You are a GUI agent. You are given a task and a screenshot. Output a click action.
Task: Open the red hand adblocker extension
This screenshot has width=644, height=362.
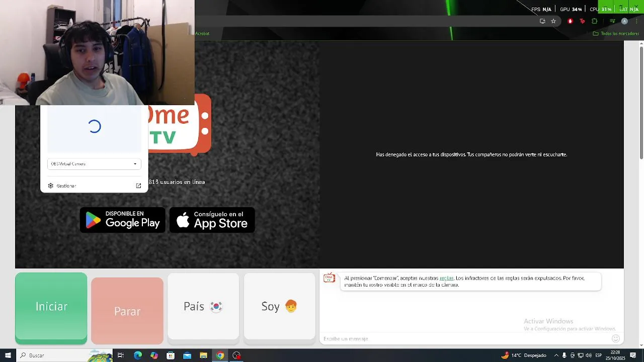pos(570,21)
